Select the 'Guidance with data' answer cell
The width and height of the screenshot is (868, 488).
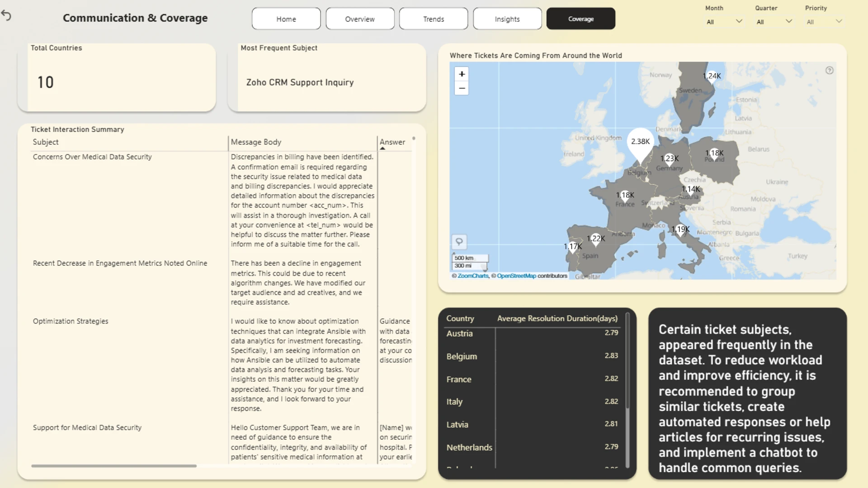[396, 341]
